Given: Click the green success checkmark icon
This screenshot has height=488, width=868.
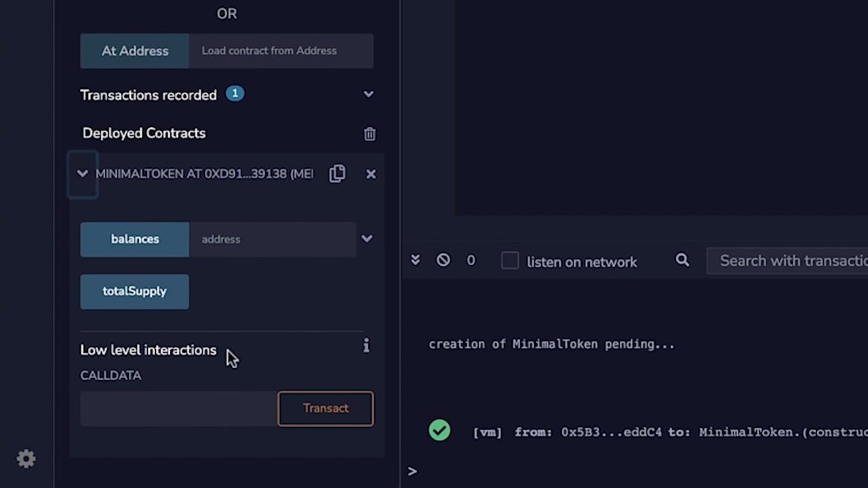Looking at the screenshot, I should [439, 430].
